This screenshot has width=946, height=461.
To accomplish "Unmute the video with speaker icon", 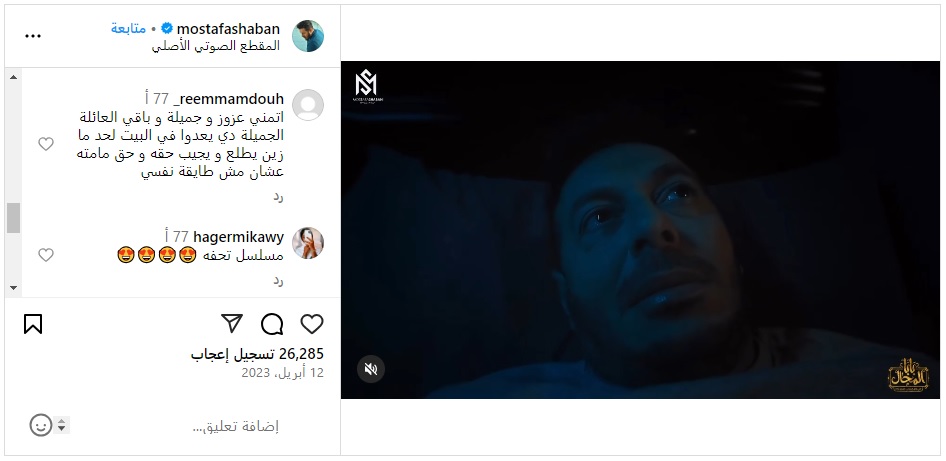I will coord(370,369).
